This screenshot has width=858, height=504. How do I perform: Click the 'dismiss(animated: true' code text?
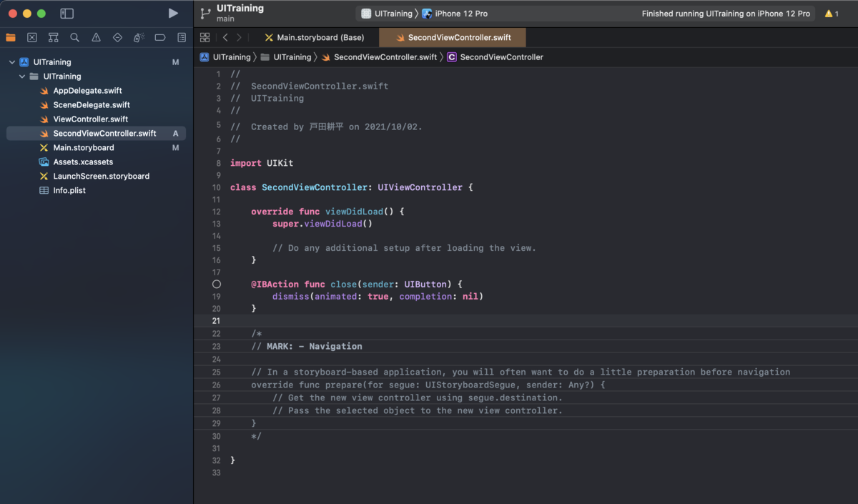coord(330,296)
